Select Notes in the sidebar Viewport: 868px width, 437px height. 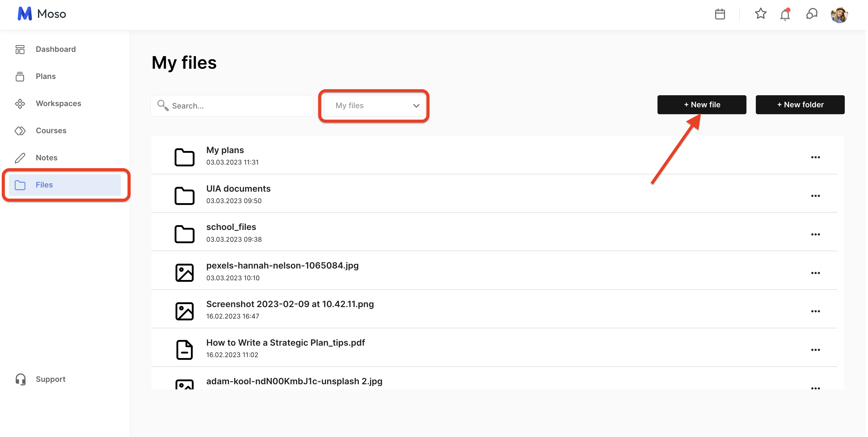point(46,158)
